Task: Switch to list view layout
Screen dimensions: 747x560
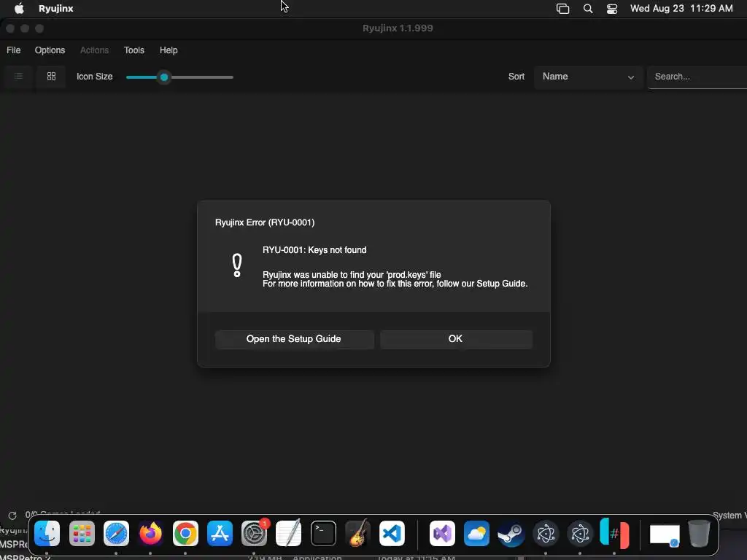Action: coord(18,76)
